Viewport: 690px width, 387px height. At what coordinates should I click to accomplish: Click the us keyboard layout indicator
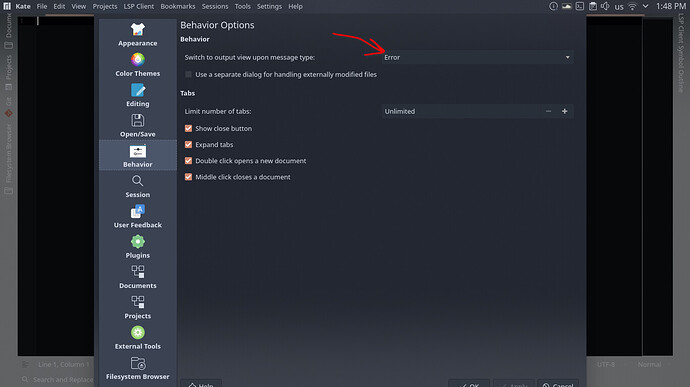[x=619, y=7]
